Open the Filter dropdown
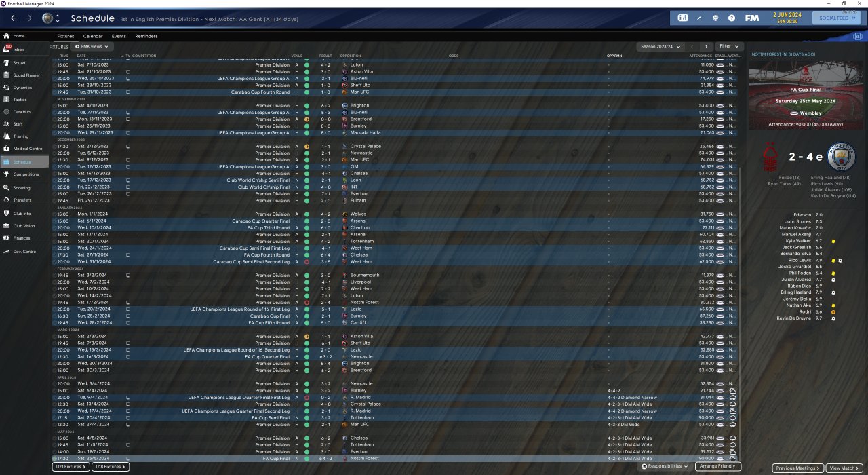 pyautogui.click(x=729, y=47)
